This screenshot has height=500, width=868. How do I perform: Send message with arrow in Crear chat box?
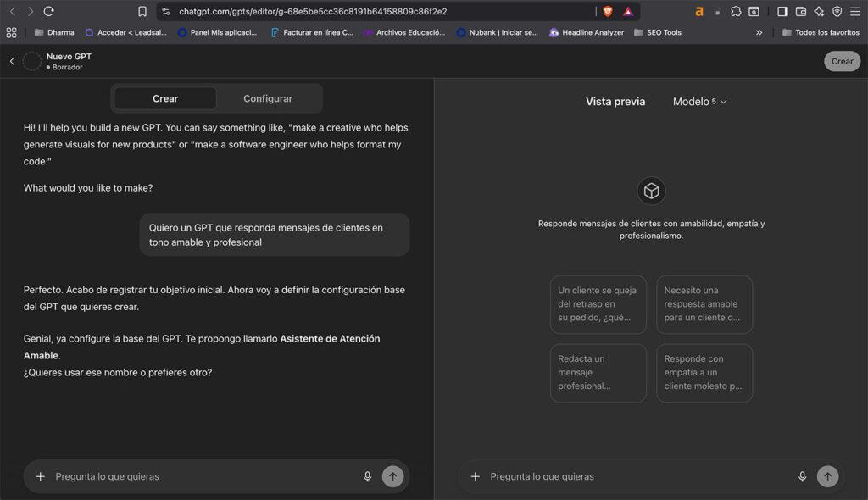pyautogui.click(x=392, y=476)
